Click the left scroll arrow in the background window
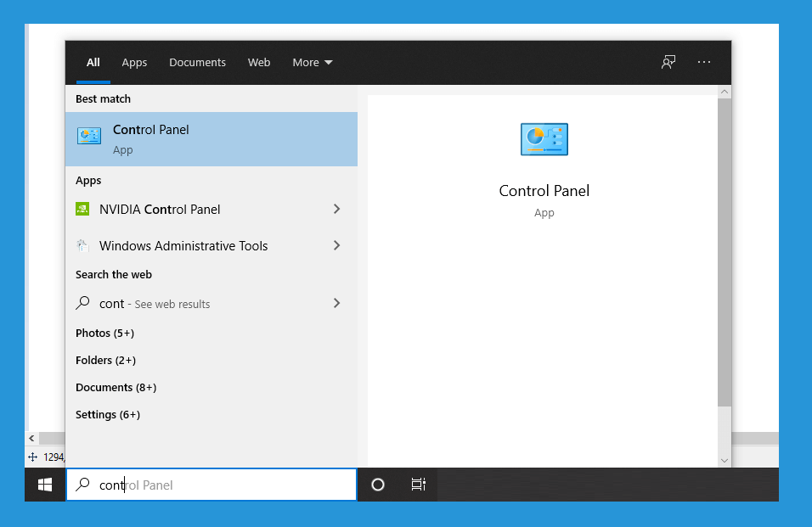This screenshot has height=527, width=812. point(31,439)
